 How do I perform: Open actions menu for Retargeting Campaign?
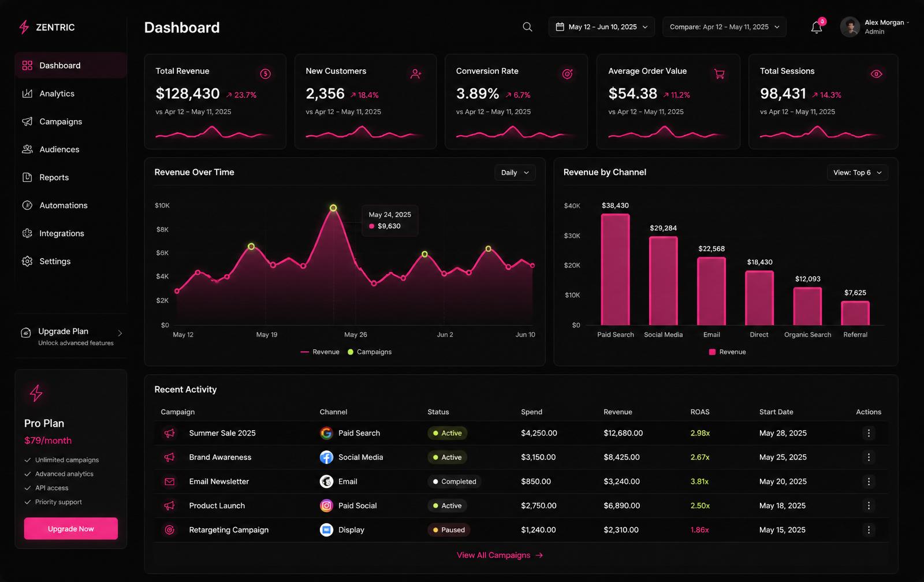(869, 530)
